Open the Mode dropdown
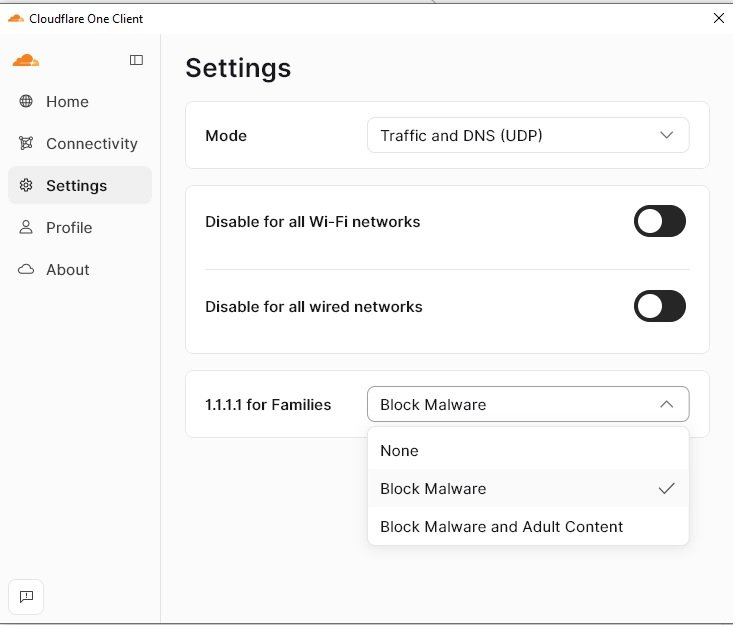The image size is (740, 626). tap(528, 135)
